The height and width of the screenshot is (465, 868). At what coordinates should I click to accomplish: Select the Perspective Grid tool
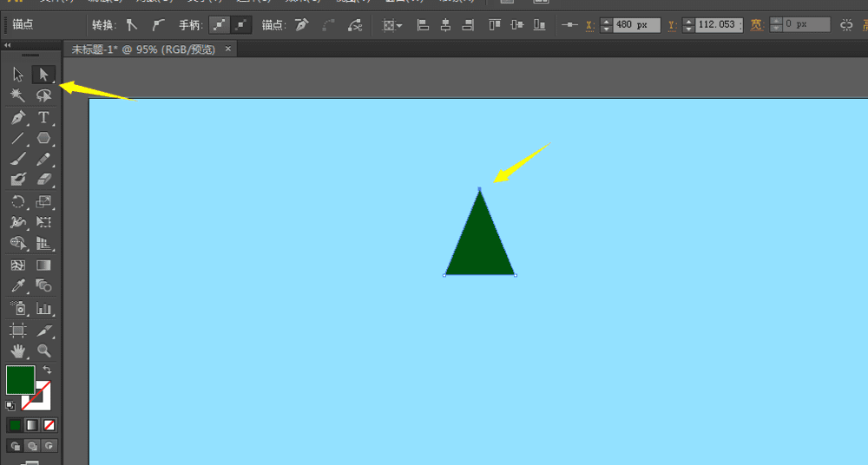coord(43,243)
